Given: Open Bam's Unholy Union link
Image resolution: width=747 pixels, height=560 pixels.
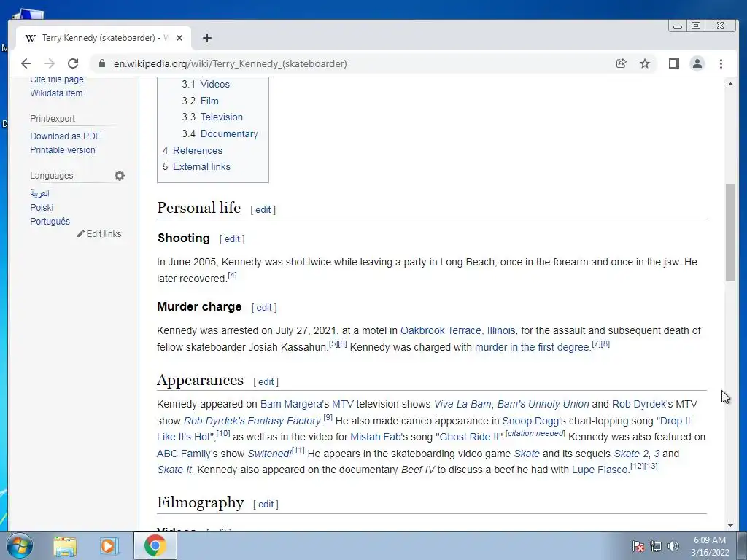Looking at the screenshot, I should click(x=543, y=404).
